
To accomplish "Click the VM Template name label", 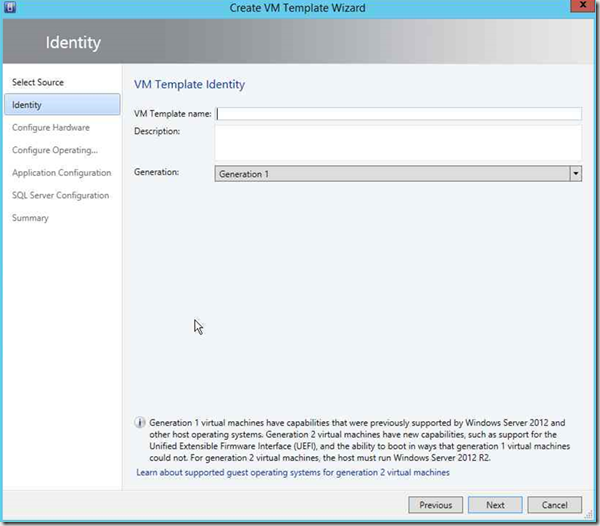I will point(173,114).
